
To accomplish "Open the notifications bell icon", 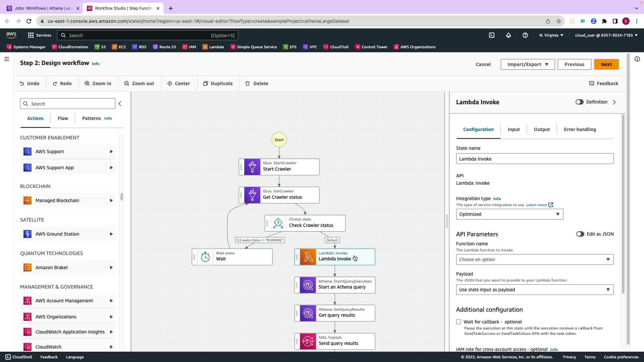I will [x=508, y=35].
